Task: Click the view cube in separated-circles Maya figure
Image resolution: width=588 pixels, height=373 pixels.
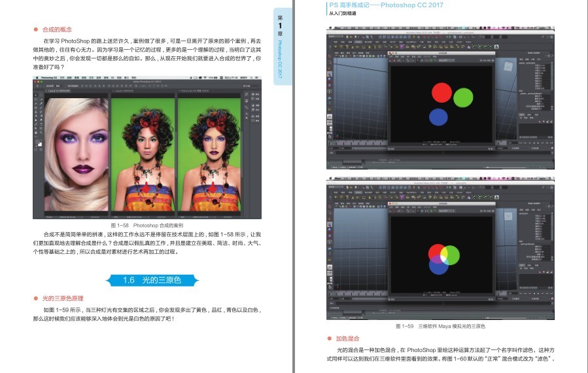Action: pyautogui.click(x=508, y=66)
